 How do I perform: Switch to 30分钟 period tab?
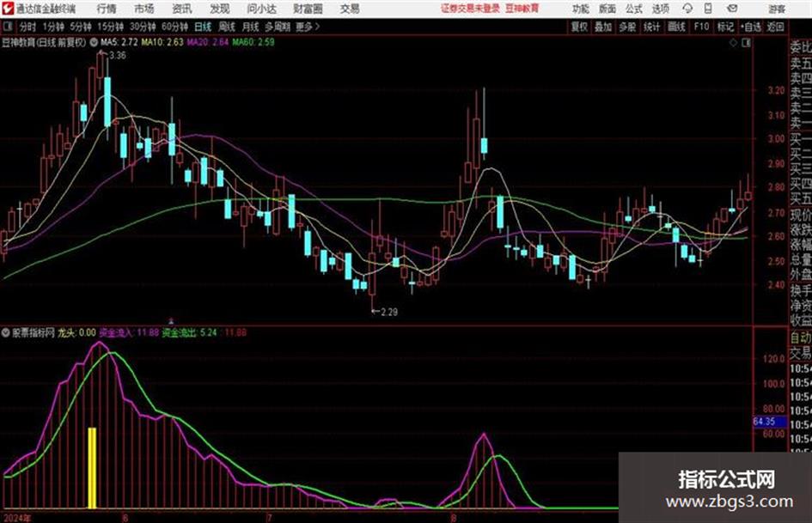[143, 27]
